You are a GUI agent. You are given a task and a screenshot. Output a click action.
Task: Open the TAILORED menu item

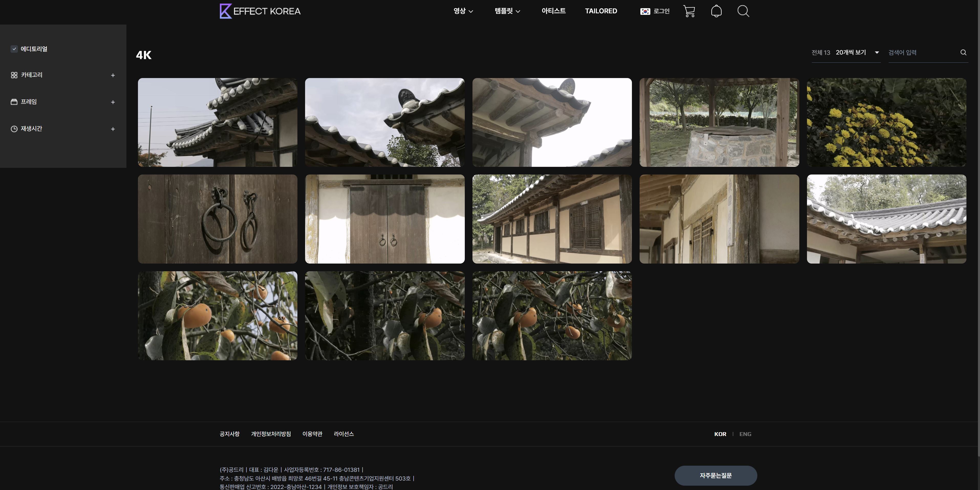coord(601,11)
